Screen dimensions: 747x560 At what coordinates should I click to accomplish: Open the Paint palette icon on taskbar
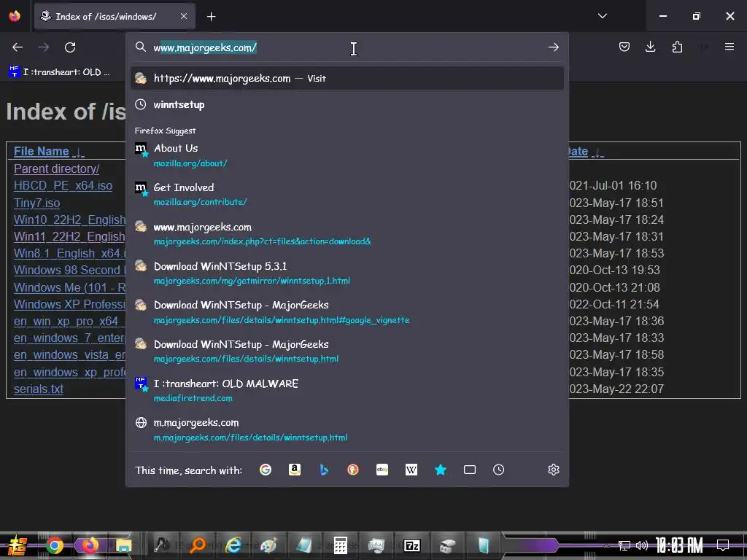268,545
